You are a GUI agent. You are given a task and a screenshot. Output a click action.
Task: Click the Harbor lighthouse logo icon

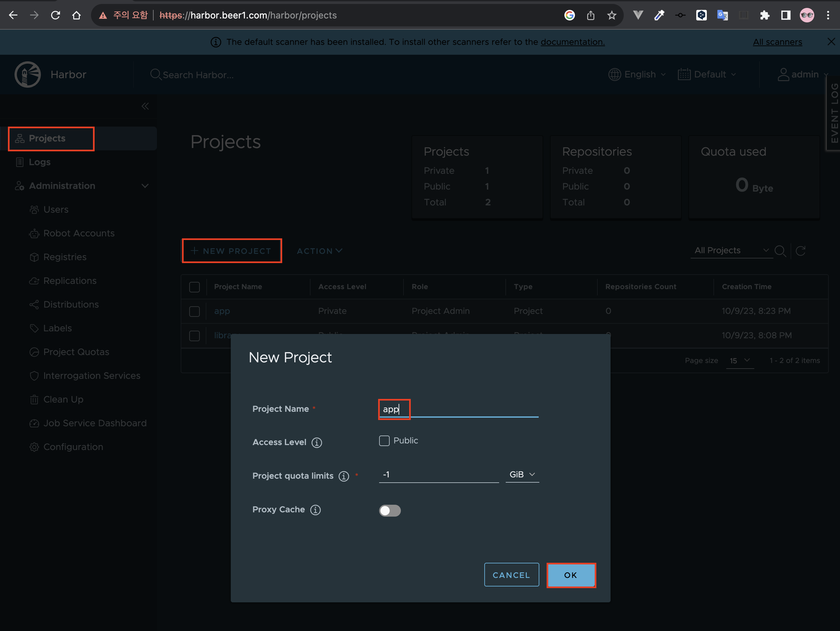click(x=27, y=75)
